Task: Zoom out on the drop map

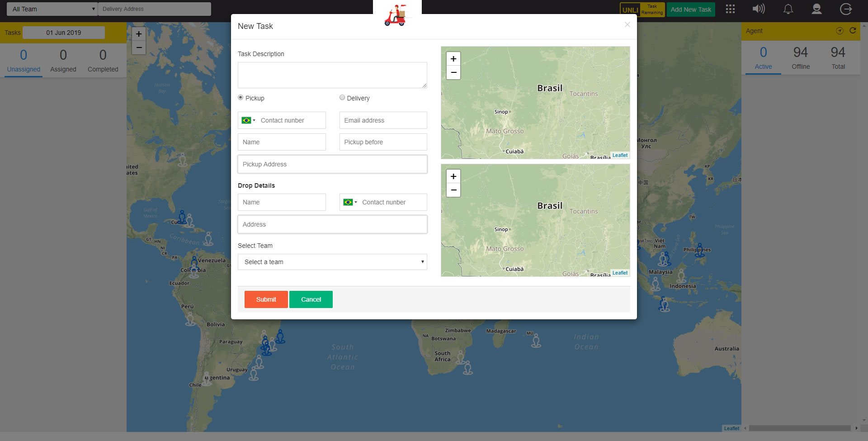Action: click(x=453, y=190)
